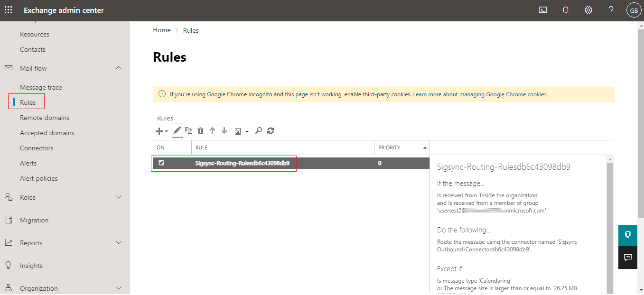Image resolution: width=644 pixels, height=295 pixels.
Task: Collapse the Mail flow section
Action: pyautogui.click(x=119, y=68)
